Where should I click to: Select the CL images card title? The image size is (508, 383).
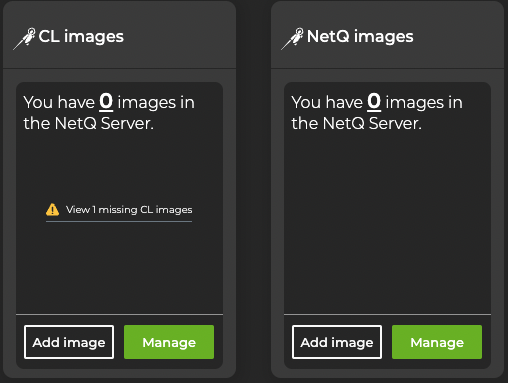(x=81, y=36)
